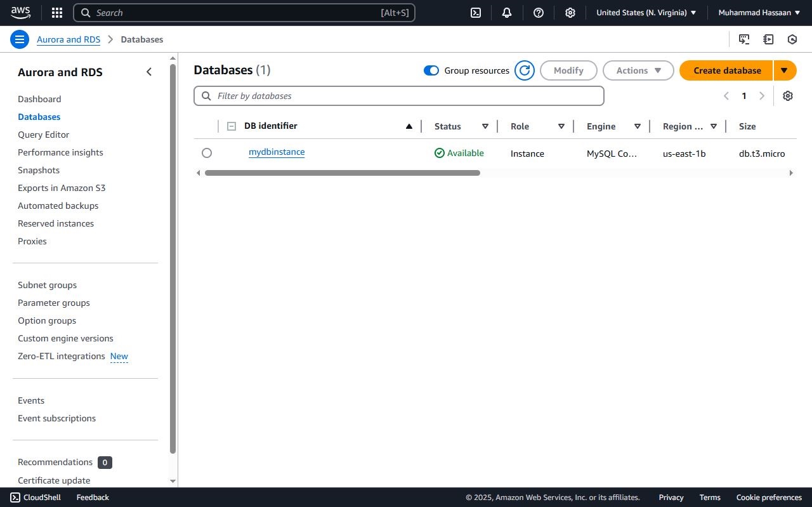
Task: Open Performance insights in sidebar
Action: tap(60, 152)
